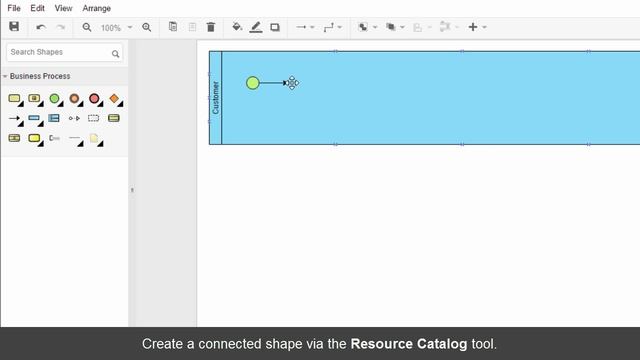
Task: Select the Customer pool header label
Action: click(x=216, y=98)
